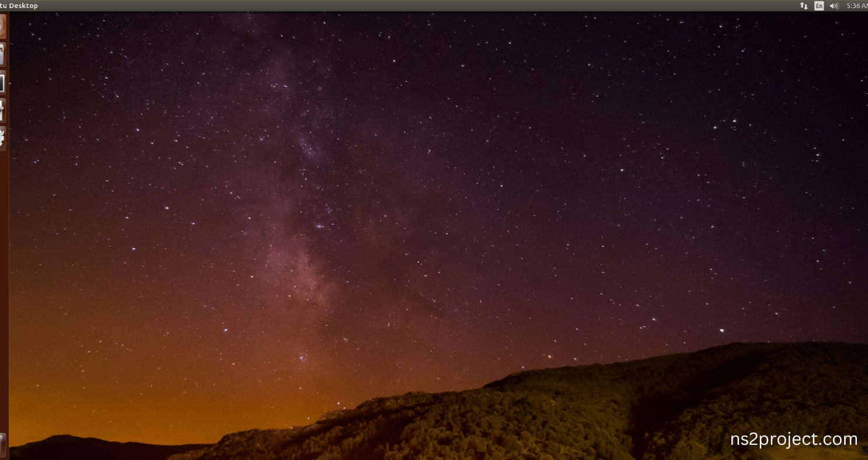Click the ns2project.com watermark text

pos(794,439)
